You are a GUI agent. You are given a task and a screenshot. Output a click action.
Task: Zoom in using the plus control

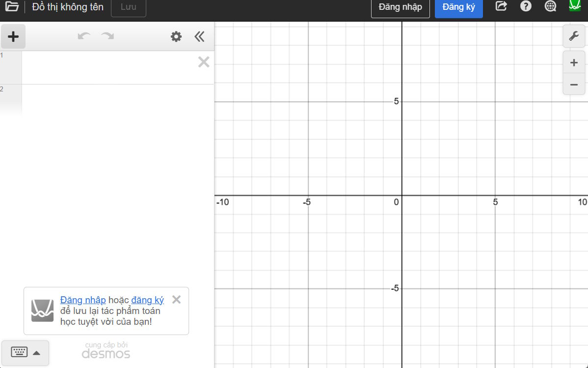[x=574, y=62]
